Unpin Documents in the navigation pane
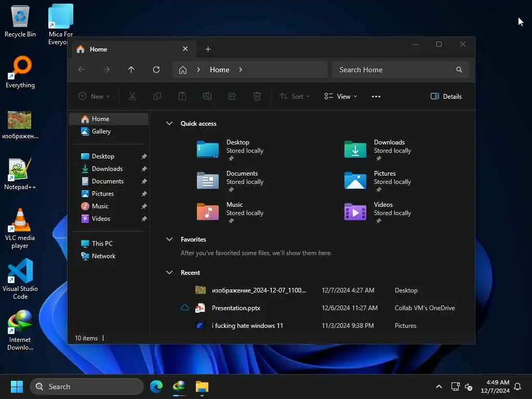This screenshot has height=399, width=532. 144,181
